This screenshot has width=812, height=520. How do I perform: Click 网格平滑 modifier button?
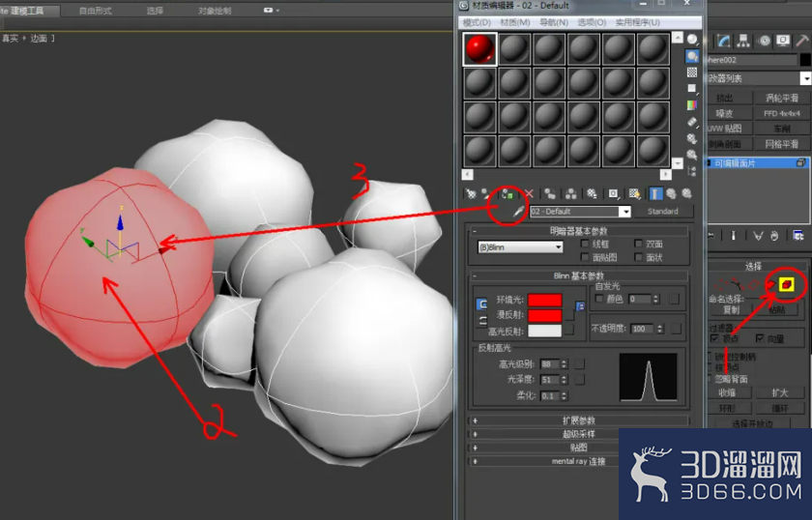(782, 144)
